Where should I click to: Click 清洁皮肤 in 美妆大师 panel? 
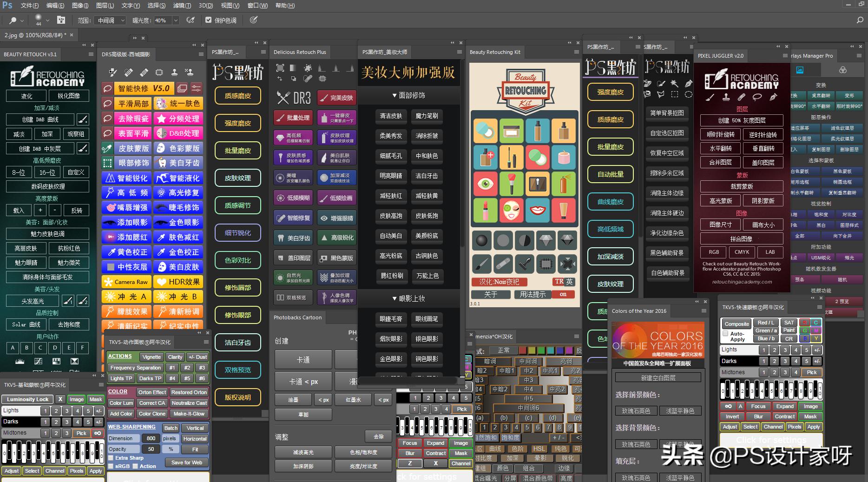(391, 116)
